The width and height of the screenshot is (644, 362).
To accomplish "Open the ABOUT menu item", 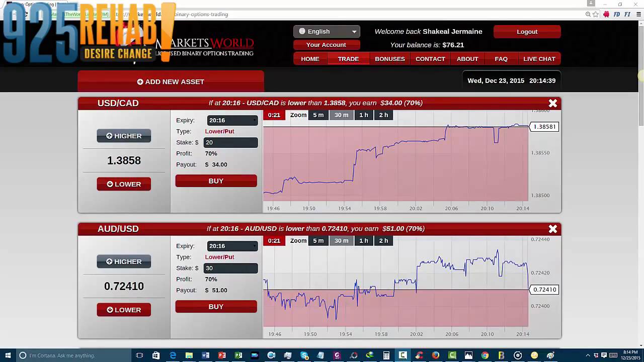I will click(467, 59).
